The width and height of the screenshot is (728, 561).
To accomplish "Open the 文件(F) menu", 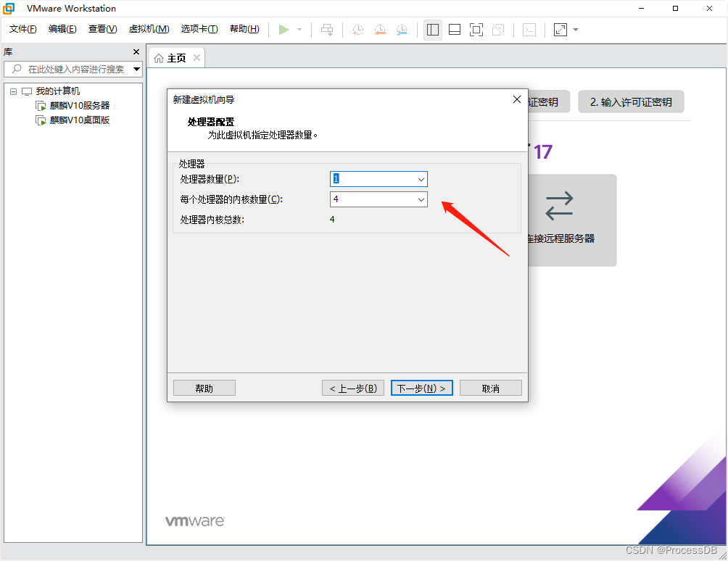I will click(22, 29).
